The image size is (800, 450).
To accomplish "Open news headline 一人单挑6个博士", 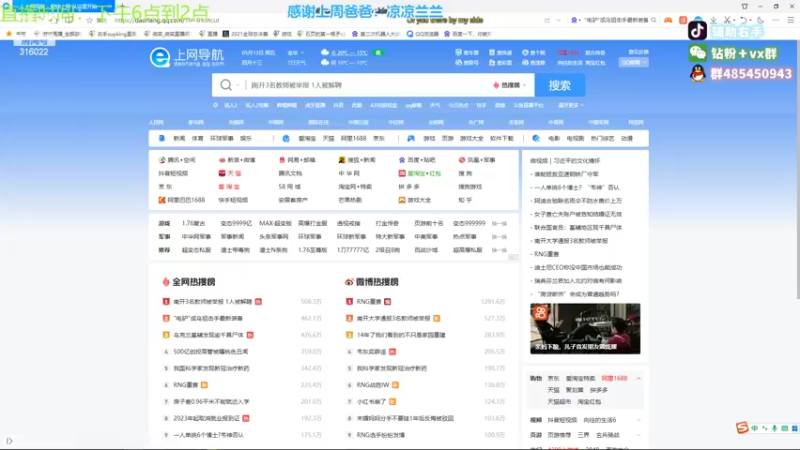I will point(577,187).
